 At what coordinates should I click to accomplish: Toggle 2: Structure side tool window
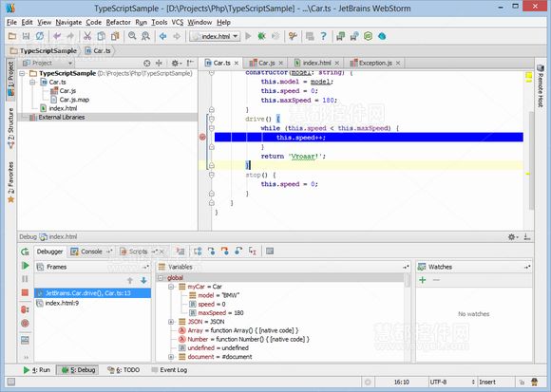[10, 128]
